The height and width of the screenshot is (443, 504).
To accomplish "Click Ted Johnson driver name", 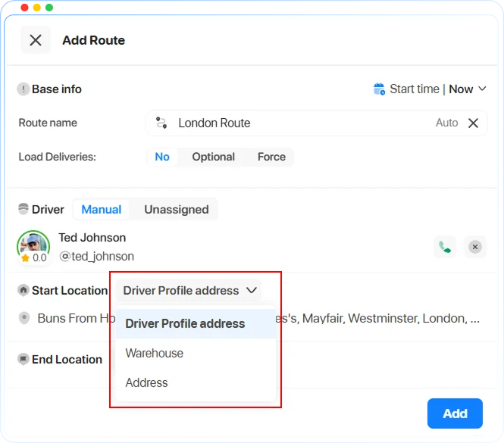I will (92, 237).
